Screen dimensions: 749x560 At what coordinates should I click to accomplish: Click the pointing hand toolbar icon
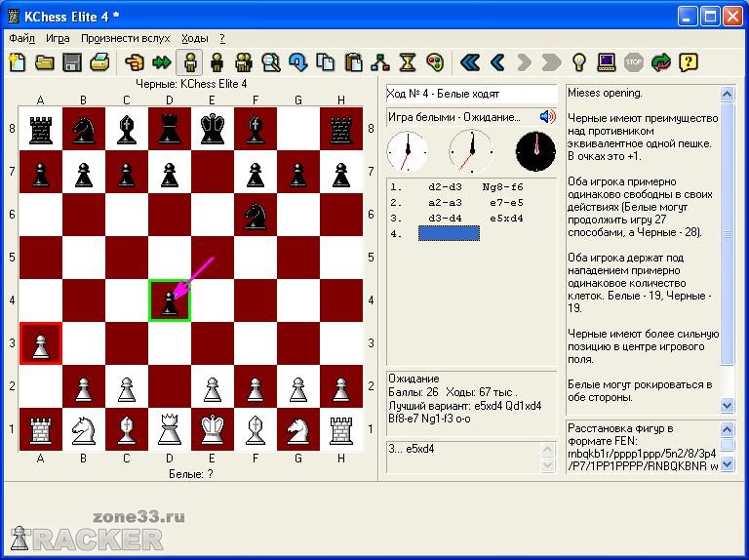point(135,62)
